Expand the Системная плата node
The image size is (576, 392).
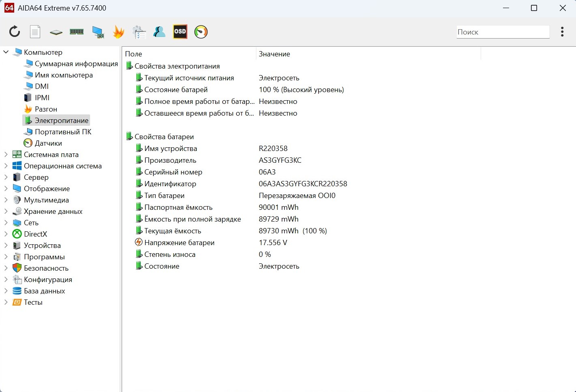click(x=6, y=154)
